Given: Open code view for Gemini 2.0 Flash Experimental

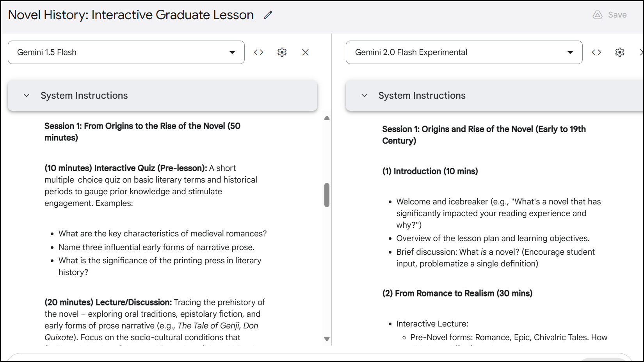Looking at the screenshot, I should pos(596,52).
